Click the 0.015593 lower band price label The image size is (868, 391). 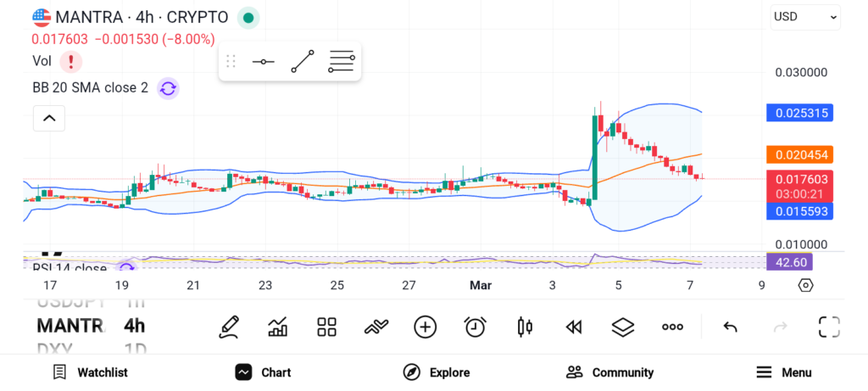[800, 211]
